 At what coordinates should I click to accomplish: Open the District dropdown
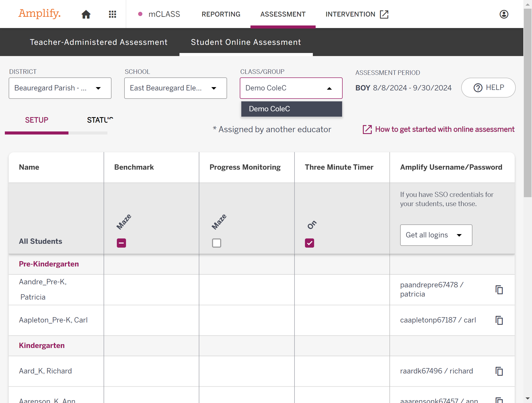[60, 88]
